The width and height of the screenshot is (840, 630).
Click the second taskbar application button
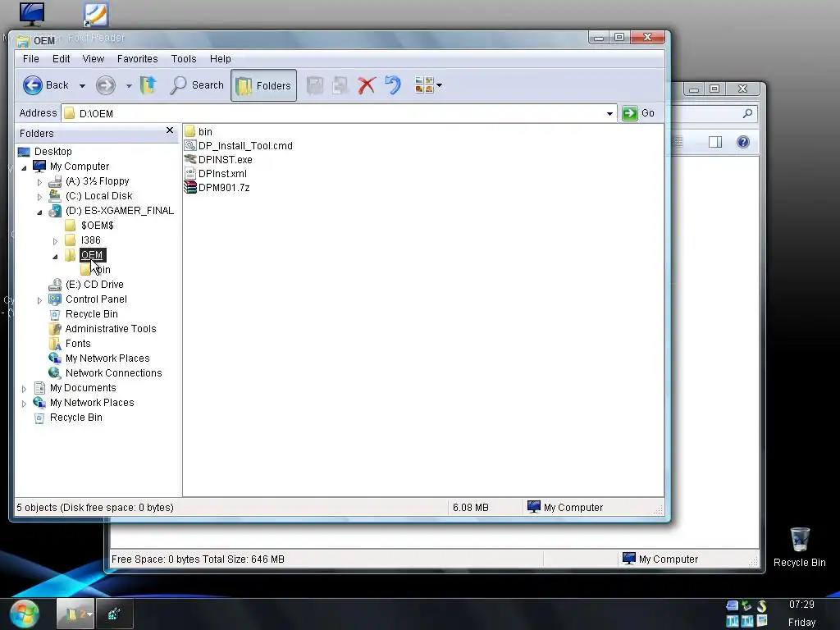[114, 614]
